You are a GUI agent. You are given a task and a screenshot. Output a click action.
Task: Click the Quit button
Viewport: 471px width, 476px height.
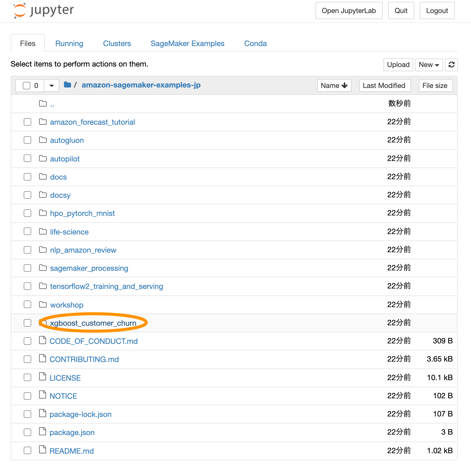[x=401, y=11]
